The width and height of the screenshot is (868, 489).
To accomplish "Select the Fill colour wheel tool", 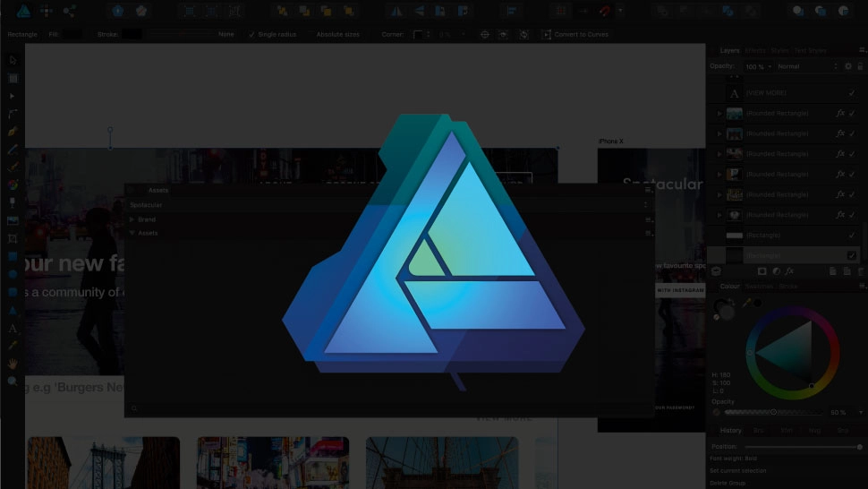I will pos(13,184).
